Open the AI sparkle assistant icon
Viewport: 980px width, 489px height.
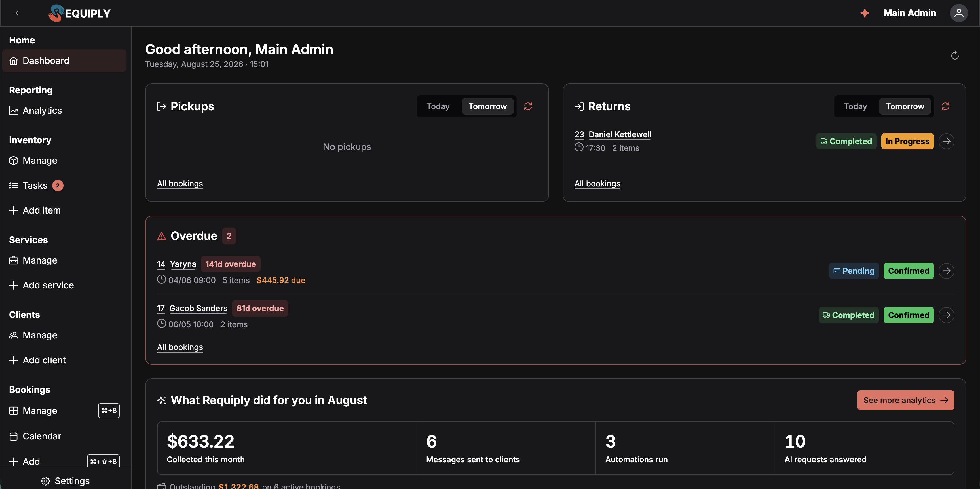click(865, 13)
